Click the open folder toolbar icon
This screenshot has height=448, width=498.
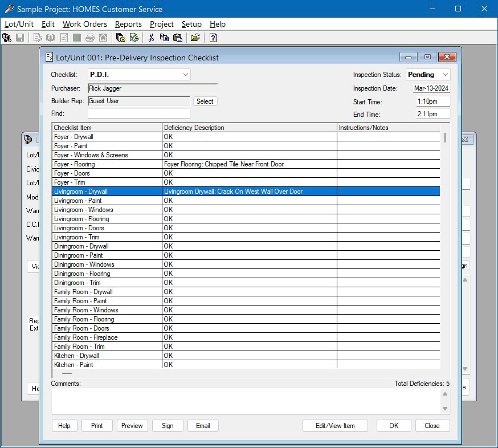click(x=195, y=38)
